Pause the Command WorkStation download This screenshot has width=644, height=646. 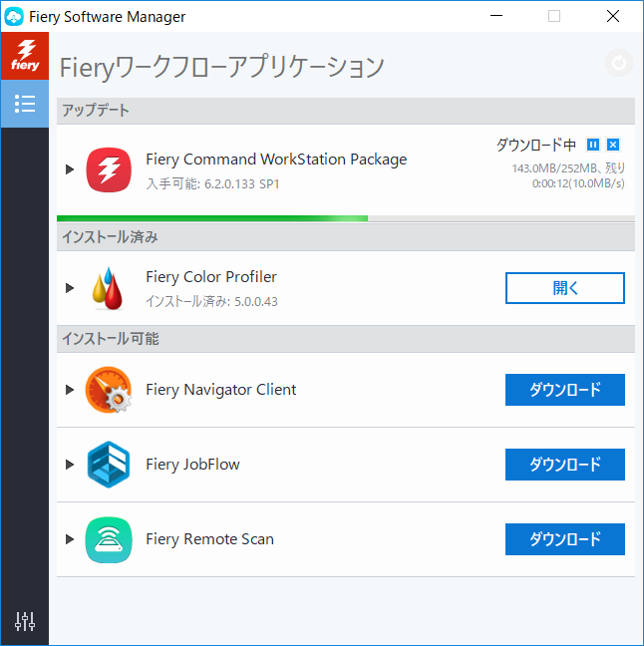tap(593, 145)
